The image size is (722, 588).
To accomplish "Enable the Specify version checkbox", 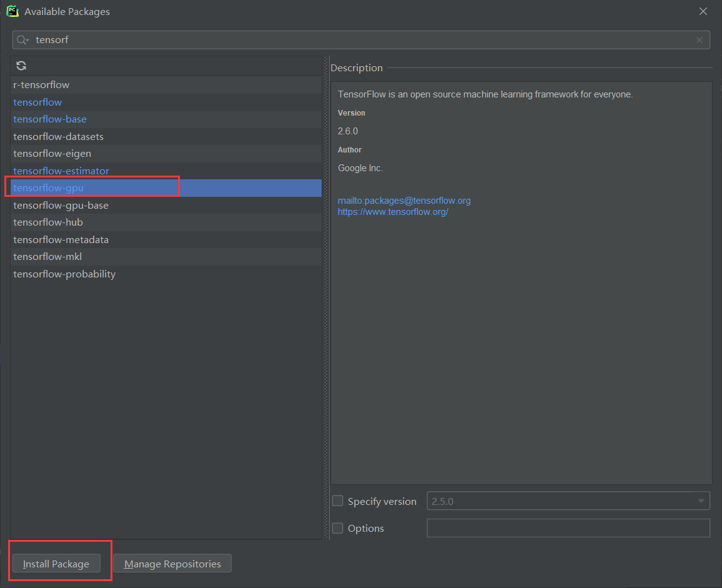I will coord(338,501).
